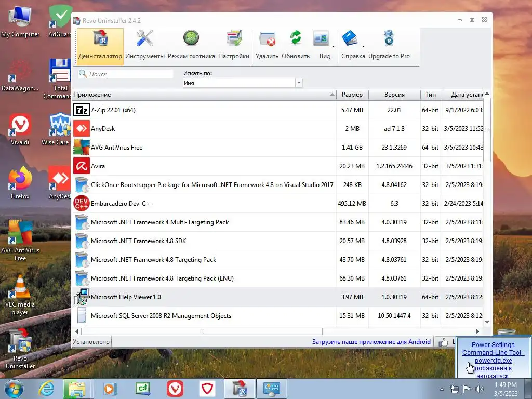Select ClickOnce Bootstrapper Package row
Image resolution: width=532 pixels, height=399 pixels.
[x=277, y=184]
